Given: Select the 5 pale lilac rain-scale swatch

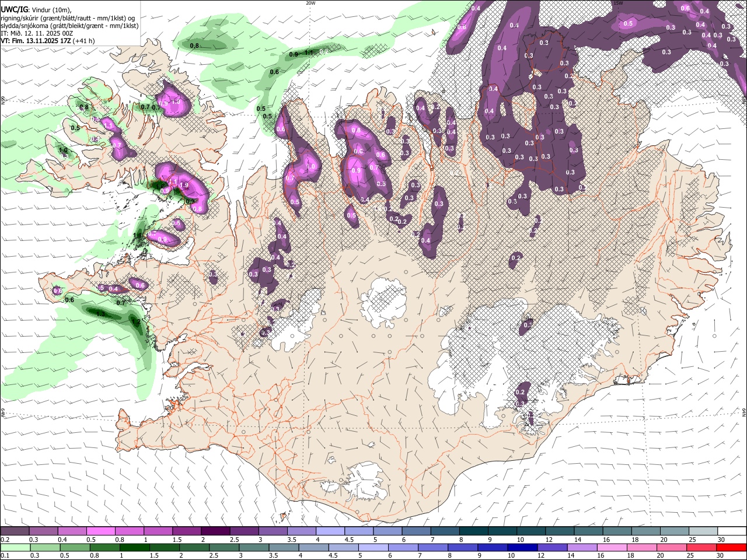Looking at the screenshot, I should pos(373,547).
